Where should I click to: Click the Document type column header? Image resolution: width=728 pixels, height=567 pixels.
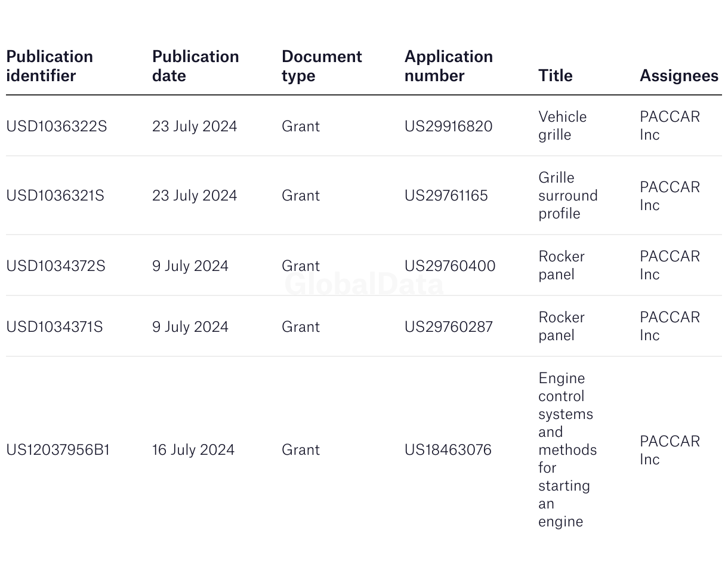(x=322, y=66)
